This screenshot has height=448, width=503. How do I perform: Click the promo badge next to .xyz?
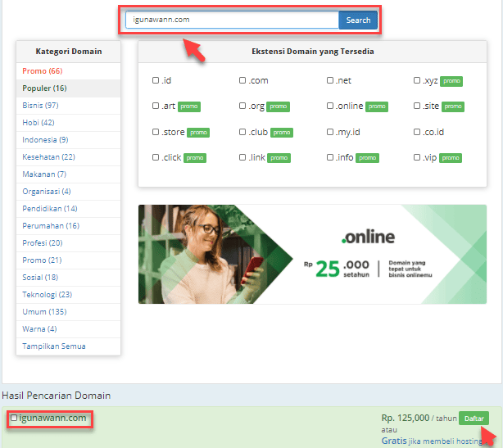(451, 81)
